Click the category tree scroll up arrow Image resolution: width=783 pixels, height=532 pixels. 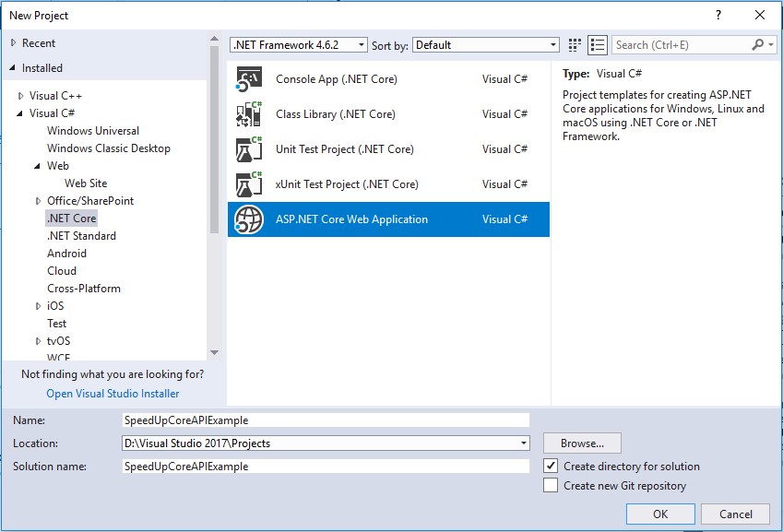(x=214, y=39)
